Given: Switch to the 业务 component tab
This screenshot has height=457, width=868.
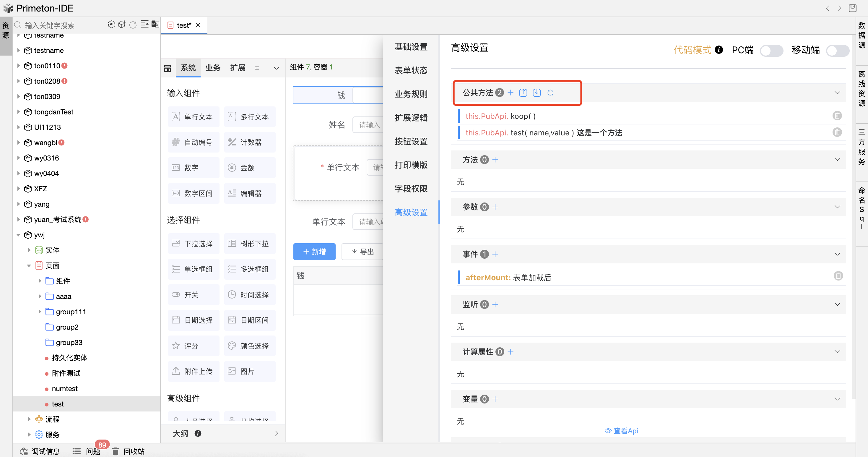Looking at the screenshot, I should 213,68.
